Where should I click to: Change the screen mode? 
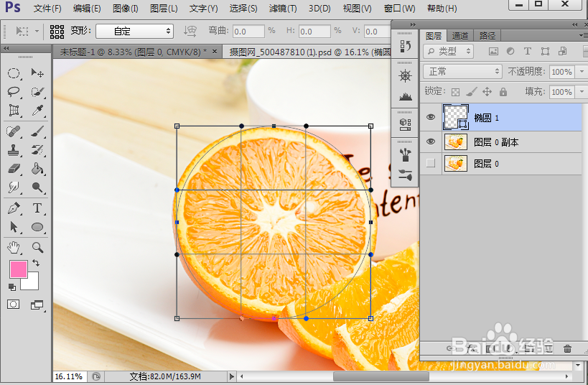(x=37, y=305)
